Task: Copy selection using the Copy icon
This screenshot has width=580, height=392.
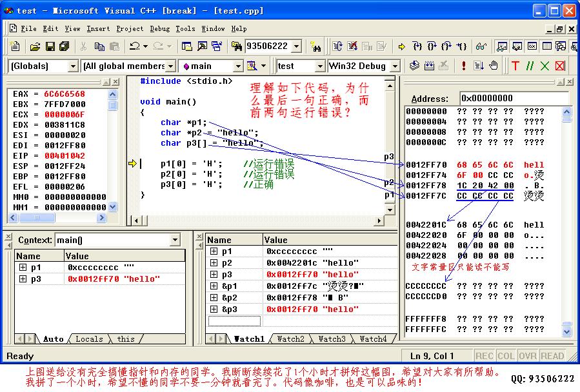Action: pyautogui.click(x=99, y=46)
